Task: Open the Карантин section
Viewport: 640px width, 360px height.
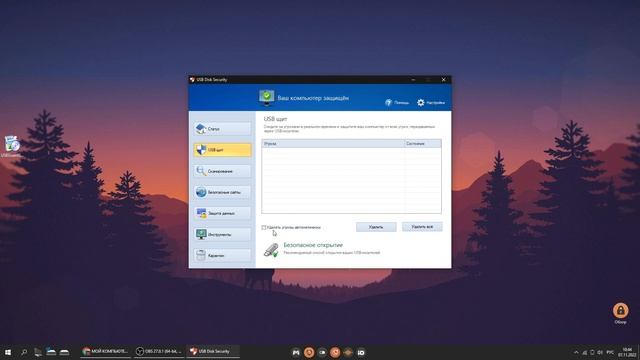Action: pos(222,255)
